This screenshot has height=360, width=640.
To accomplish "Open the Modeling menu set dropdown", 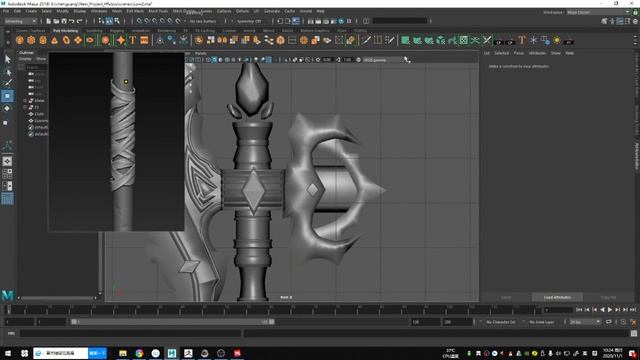I will pos(21,21).
